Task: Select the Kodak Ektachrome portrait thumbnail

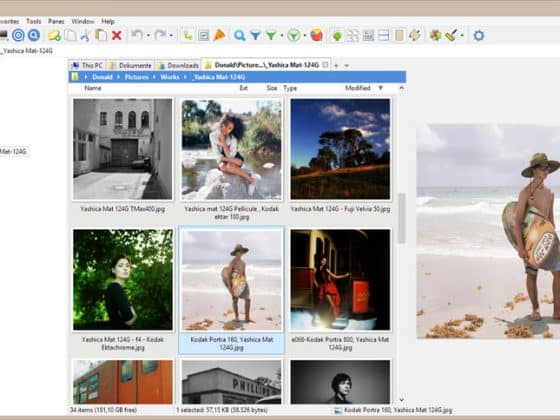Action: click(122, 280)
